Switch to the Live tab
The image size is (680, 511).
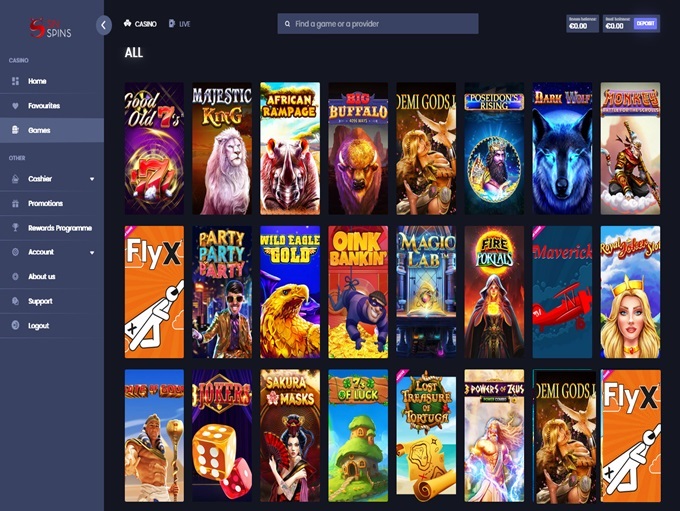(x=180, y=22)
